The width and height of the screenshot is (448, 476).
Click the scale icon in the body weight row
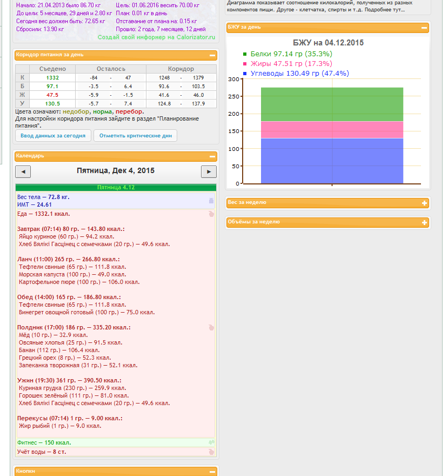click(211, 201)
